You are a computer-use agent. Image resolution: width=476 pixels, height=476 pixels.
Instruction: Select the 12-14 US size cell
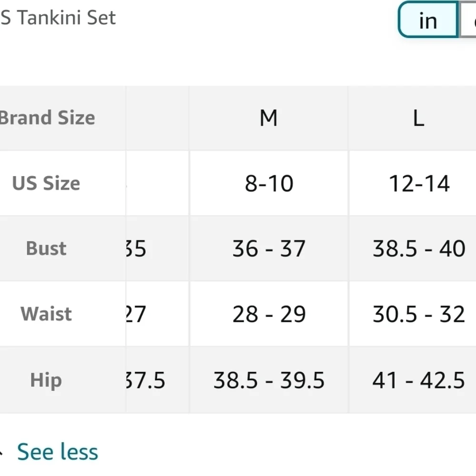coord(419,183)
